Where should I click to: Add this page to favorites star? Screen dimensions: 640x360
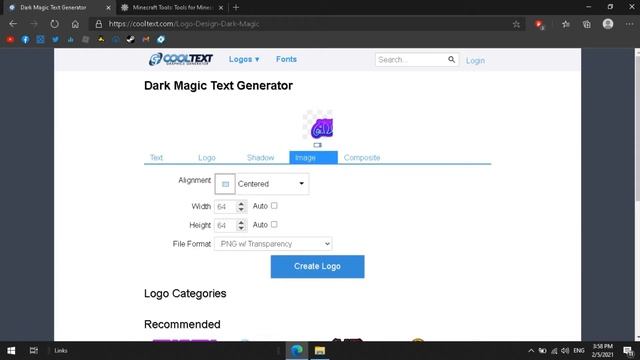click(516, 24)
